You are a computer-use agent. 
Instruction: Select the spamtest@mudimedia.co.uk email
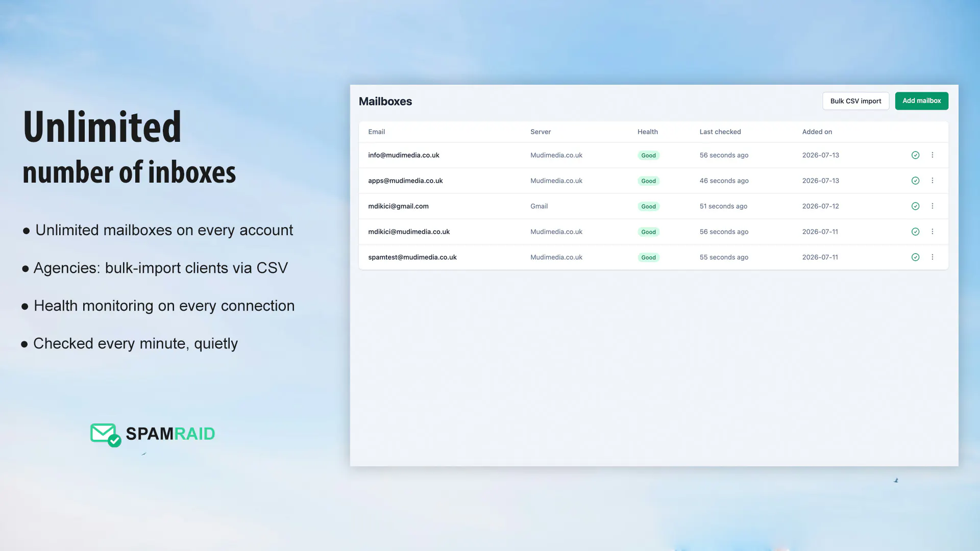[x=412, y=257]
